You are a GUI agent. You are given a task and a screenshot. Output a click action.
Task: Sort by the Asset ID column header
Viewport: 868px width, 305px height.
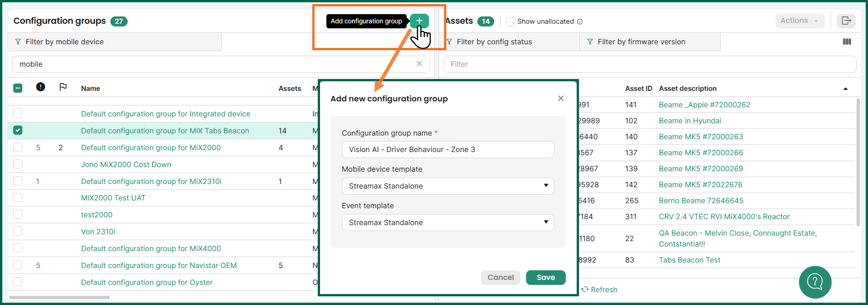click(638, 89)
